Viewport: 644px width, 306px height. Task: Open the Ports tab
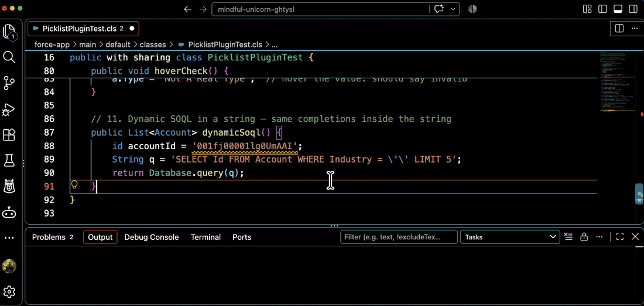242,237
